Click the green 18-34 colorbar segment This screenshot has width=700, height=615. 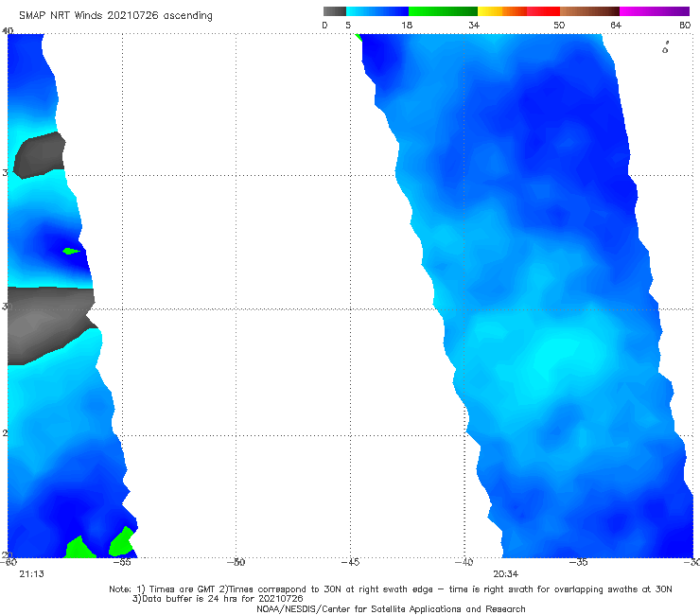point(443,11)
